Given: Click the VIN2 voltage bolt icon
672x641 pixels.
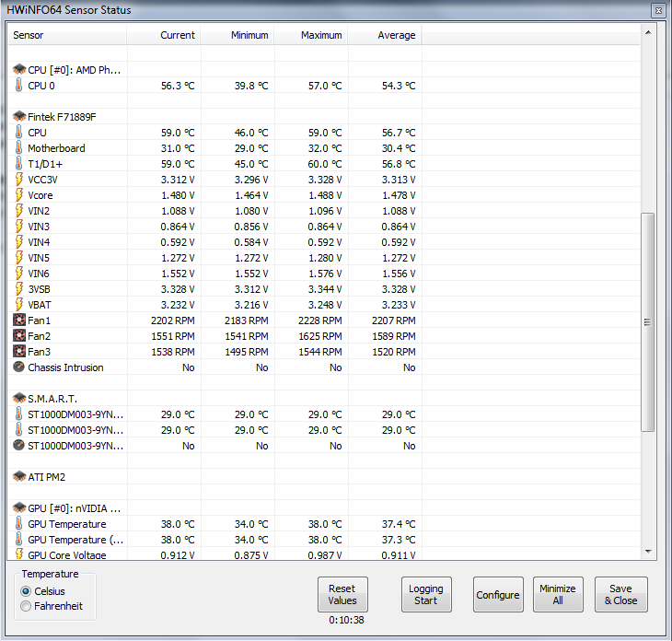Looking at the screenshot, I should tap(19, 211).
